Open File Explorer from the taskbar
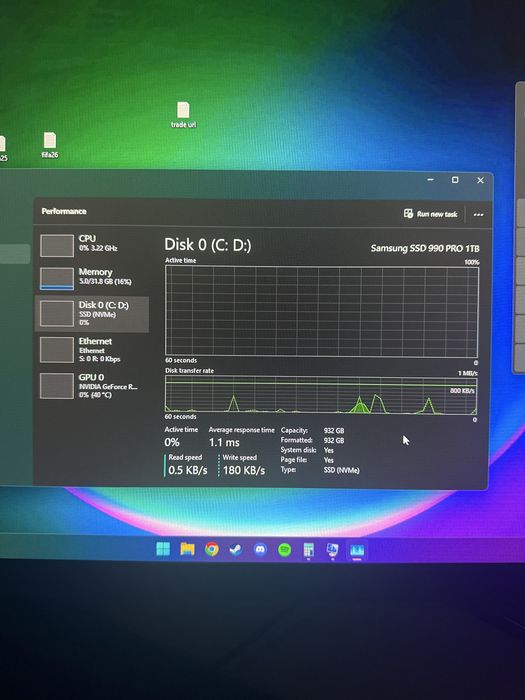The width and height of the screenshot is (525, 700). tap(188, 549)
